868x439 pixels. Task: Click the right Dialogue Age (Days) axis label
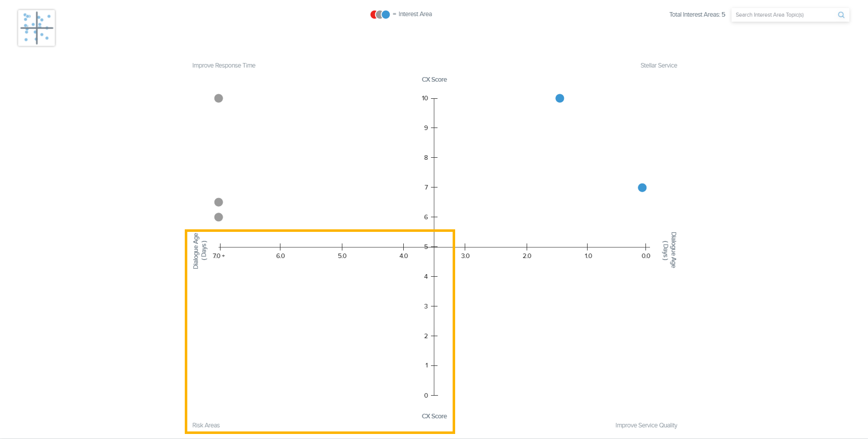(669, 250)
